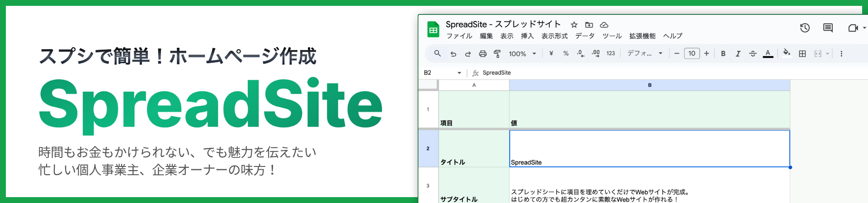Decrease font size with minus button

(x=677, y=53)
